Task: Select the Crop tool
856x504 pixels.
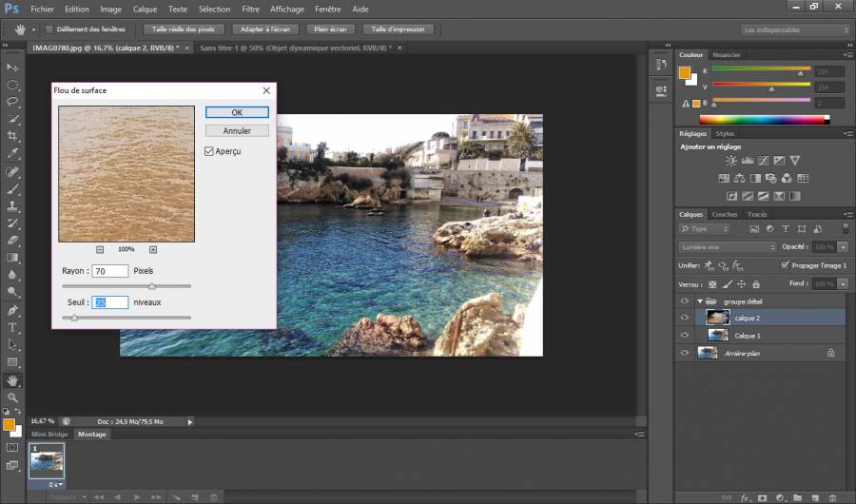Action: click(13, 137)
